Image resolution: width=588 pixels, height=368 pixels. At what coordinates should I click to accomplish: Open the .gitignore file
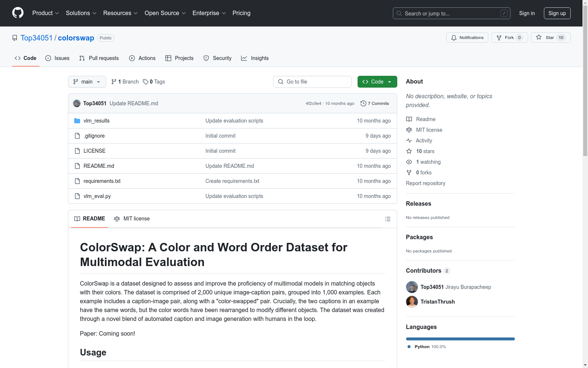94,136
